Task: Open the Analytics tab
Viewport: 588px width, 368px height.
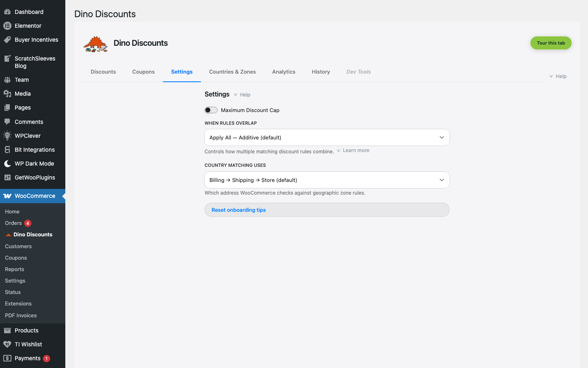Action: pos(284,72)
